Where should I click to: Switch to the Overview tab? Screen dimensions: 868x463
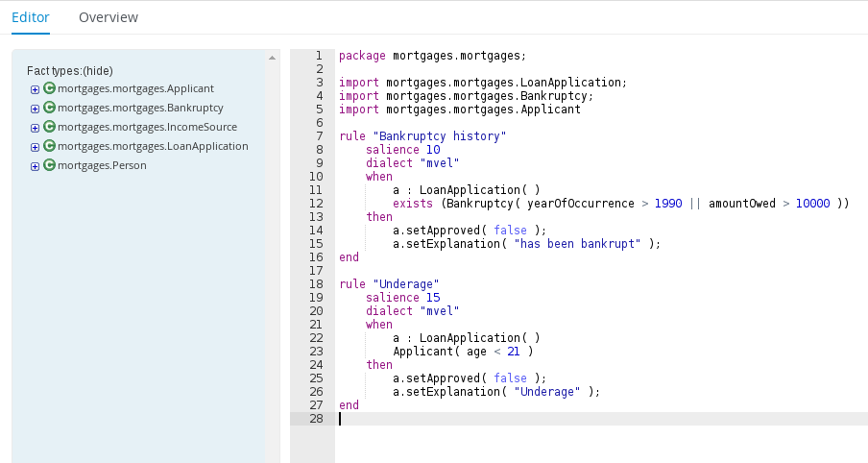click(x=108, y=17)
